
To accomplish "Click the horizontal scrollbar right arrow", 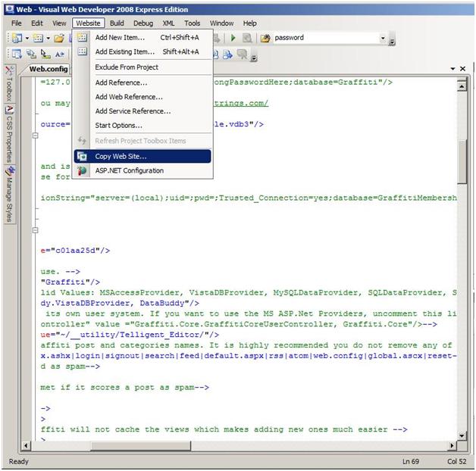I will (452, 445).
